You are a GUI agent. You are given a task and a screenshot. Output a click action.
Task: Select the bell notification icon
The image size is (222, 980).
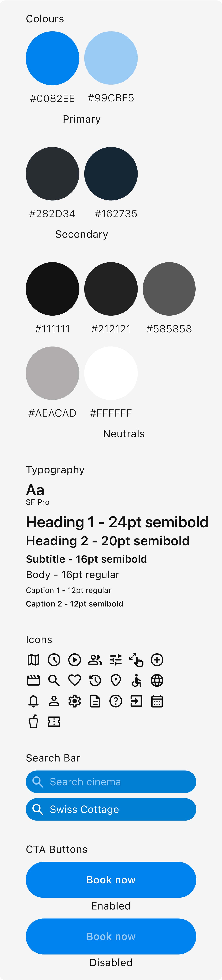[x=33, y=701]
